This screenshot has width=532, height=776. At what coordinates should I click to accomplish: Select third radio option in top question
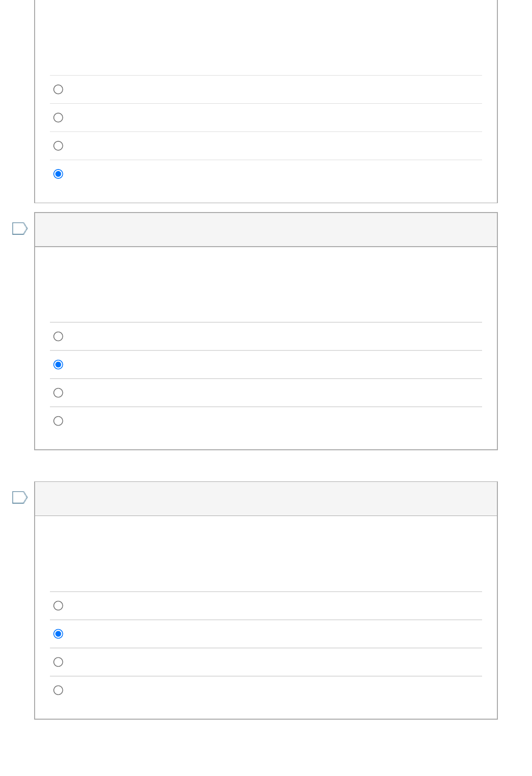(58, 146)
